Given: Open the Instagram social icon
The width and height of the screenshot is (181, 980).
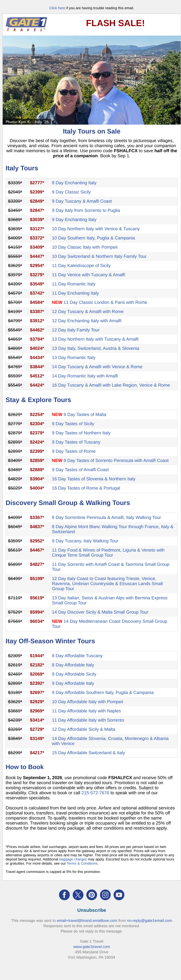Looking at the screenshot, I should 105,895.
